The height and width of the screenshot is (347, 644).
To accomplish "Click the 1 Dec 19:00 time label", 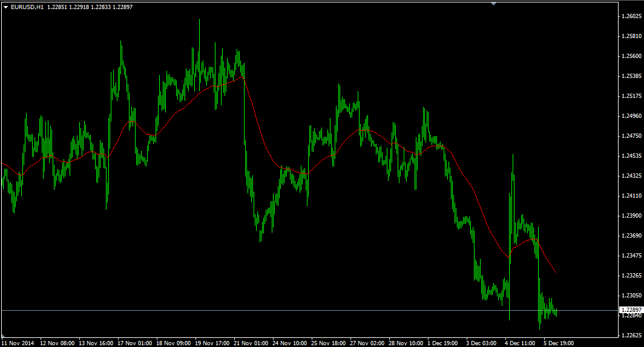I will point(443,343).
